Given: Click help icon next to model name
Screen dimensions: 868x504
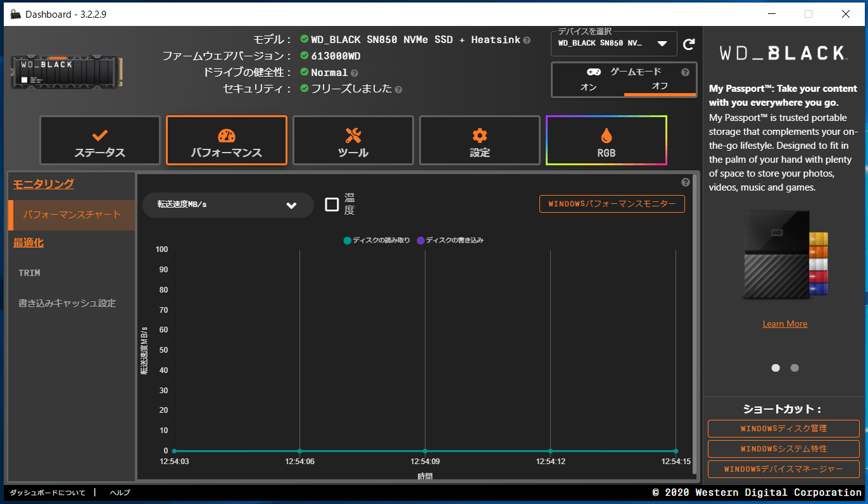Looking at the screenshot, I should [x=527, y=40].
